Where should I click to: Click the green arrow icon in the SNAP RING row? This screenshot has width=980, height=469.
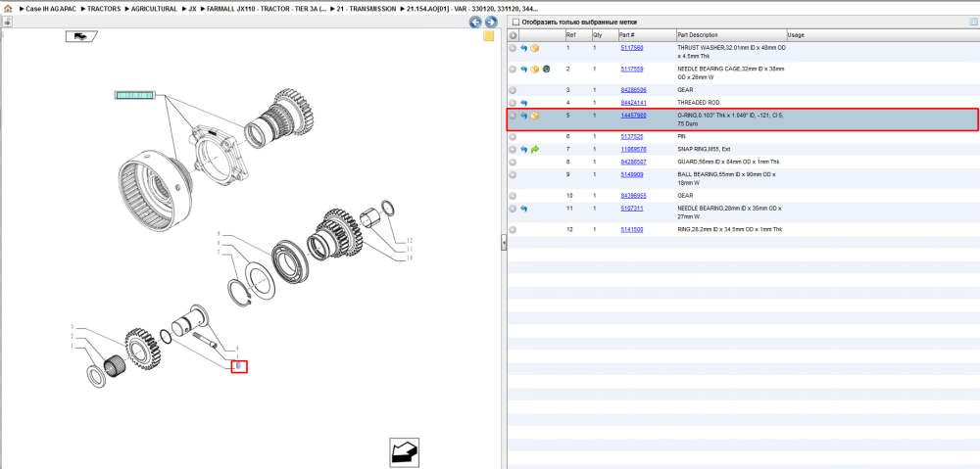535,149
